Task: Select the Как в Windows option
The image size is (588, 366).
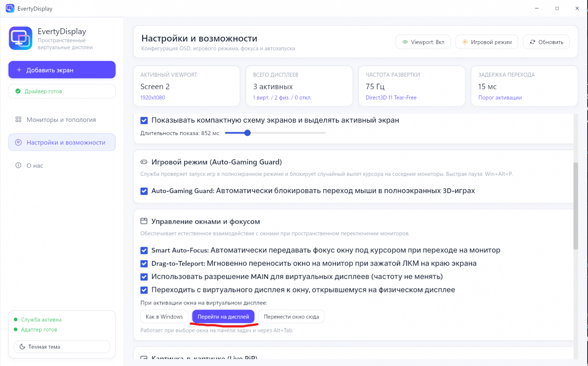Action: pos(164,317)
